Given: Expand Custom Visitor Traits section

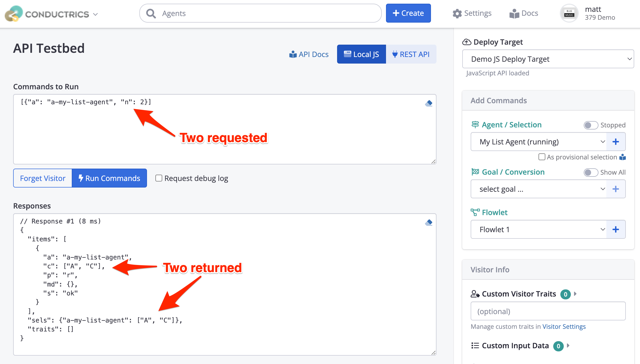Looking at the screenshot, I should (575, 294).
